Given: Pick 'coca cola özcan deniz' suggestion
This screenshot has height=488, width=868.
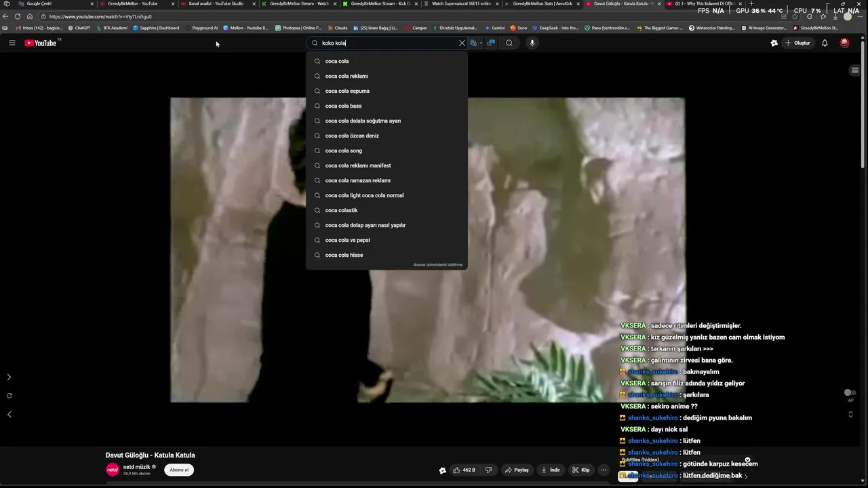Looking at the screenshot, I should click(x=387, y=136).
